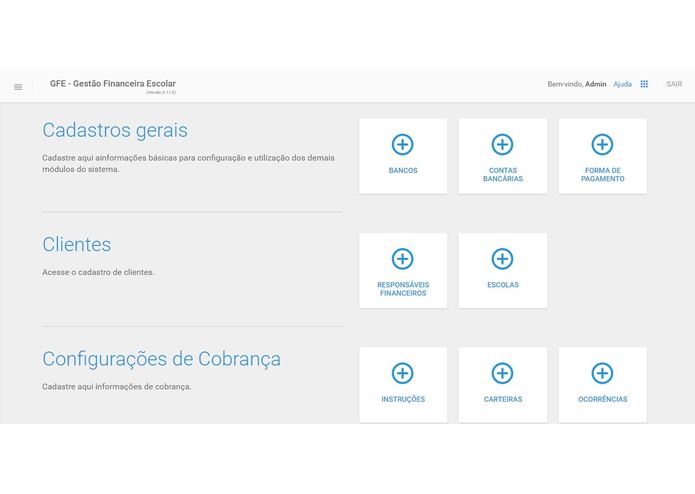
Task: Open the BANCOS card label
Action: click(x=403, y=171)
